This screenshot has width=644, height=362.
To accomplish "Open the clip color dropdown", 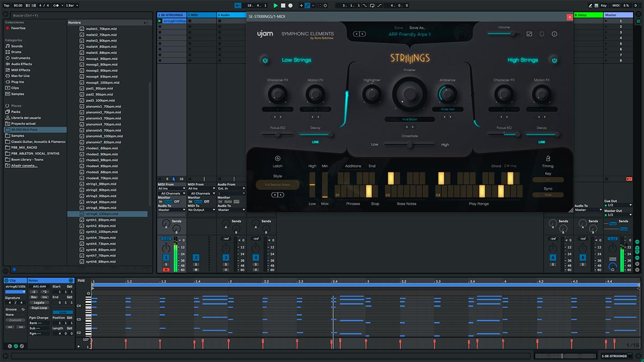I will coord(15,292).
